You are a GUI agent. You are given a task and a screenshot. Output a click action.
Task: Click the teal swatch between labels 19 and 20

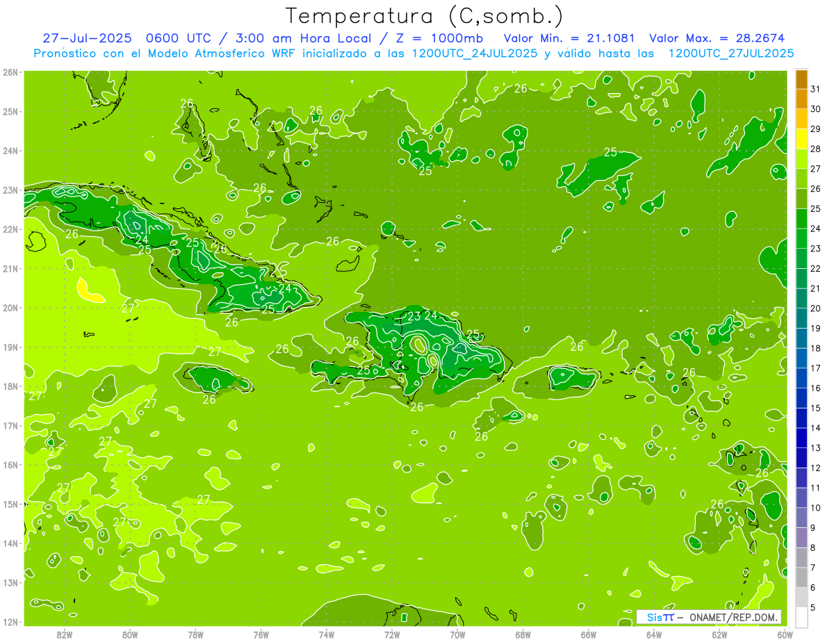801,318
